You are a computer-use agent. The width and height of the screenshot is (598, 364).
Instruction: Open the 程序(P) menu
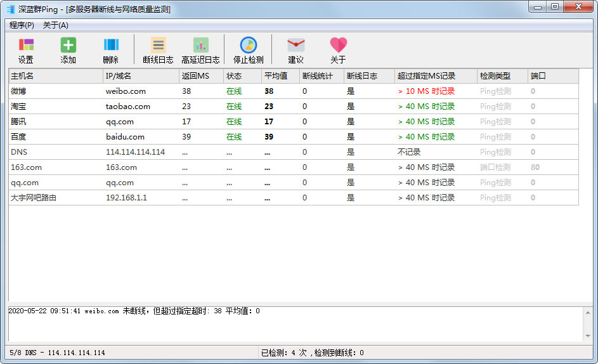pyautogui.click(x=22, y=25)
